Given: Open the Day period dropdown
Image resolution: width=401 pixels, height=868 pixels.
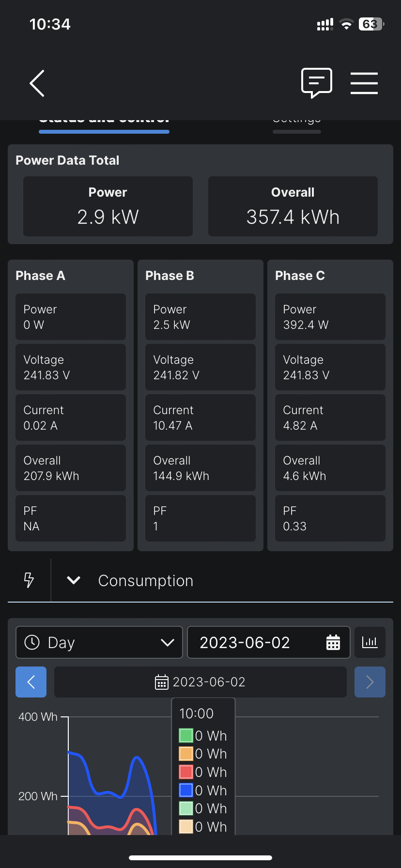Looking at the screenshot, I should point(99,642).
